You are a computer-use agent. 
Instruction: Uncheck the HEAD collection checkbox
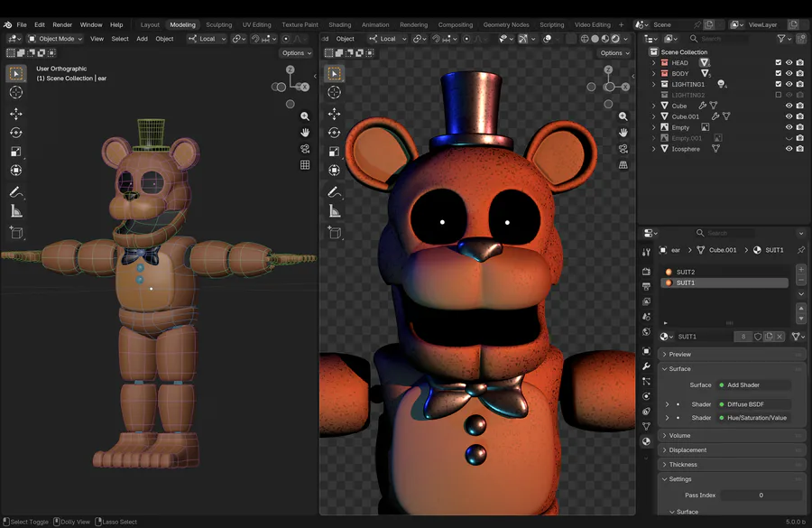point(779,62)
